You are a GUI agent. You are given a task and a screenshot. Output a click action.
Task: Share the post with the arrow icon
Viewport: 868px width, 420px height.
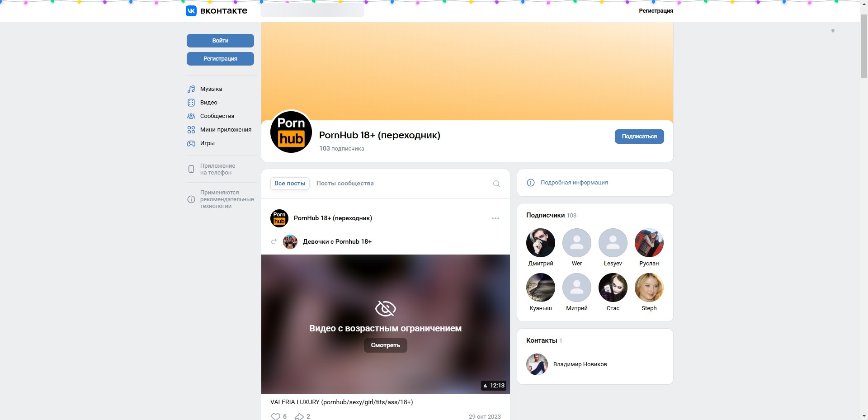coord(299,416)
